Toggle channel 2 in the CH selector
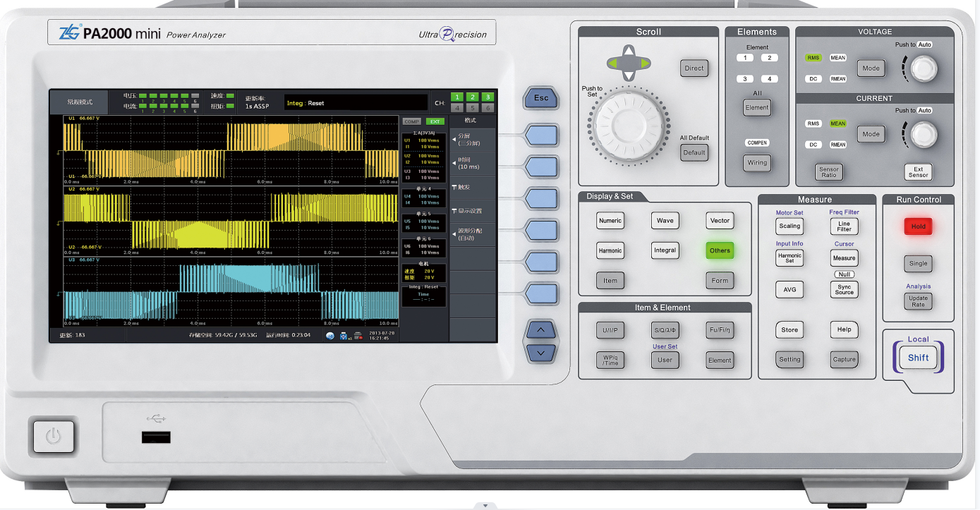The image size is (980, 510). pos(472,97)
